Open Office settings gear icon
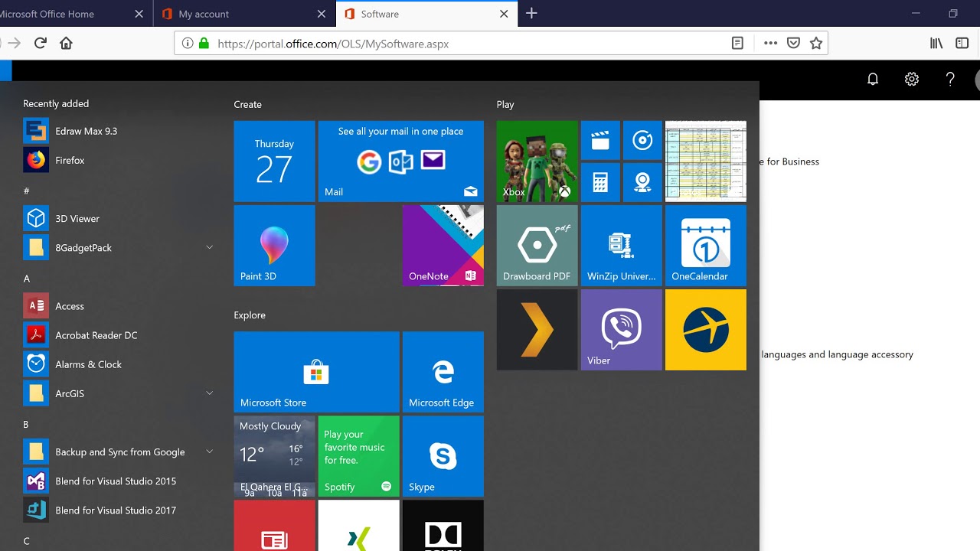980x551 pixels. (x=911, y=79)
